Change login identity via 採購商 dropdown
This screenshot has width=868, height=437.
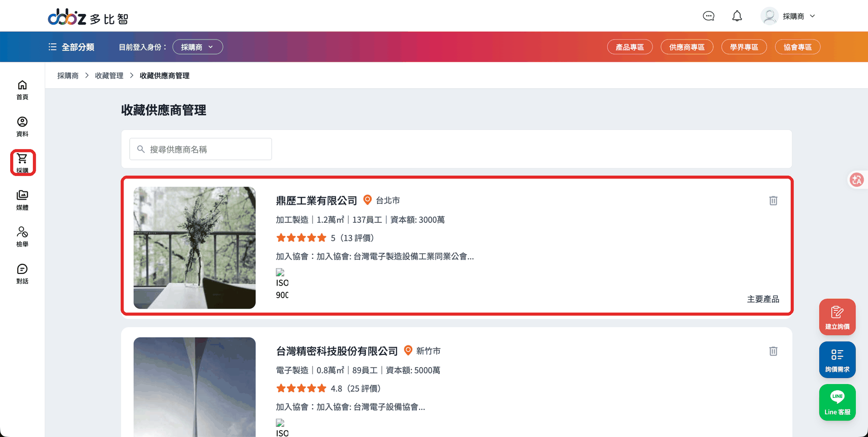(x=198, y=47)
